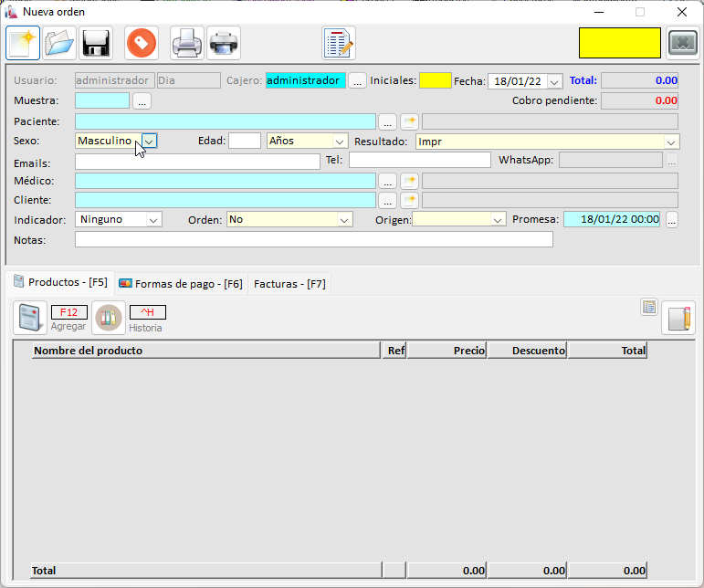
Task: Click the red Cobro pendiente 0.00 value
Action: 640,100
